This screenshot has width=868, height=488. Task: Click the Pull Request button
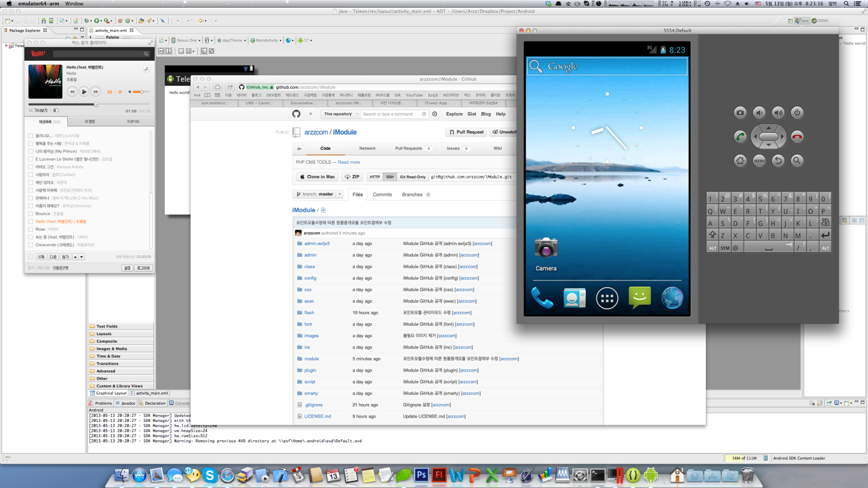click(x=466, y=132)
